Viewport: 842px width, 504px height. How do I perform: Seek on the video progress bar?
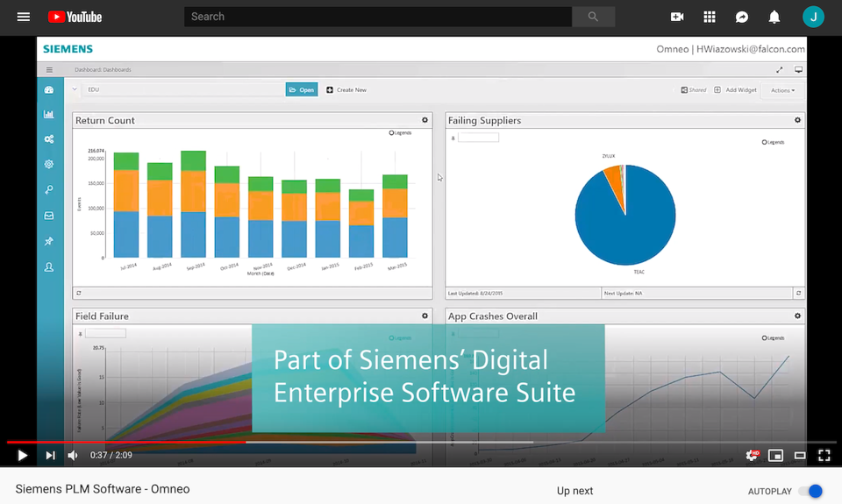[421, 443]
